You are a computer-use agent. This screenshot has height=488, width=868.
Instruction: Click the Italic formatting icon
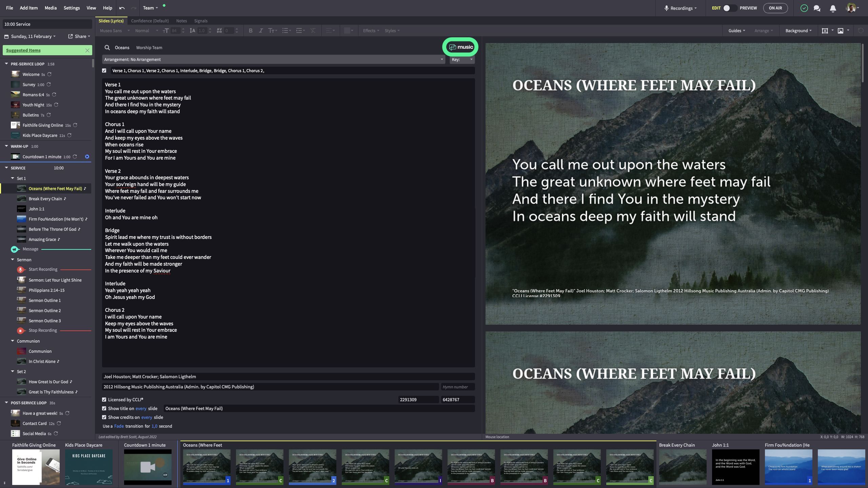point(261,30)
